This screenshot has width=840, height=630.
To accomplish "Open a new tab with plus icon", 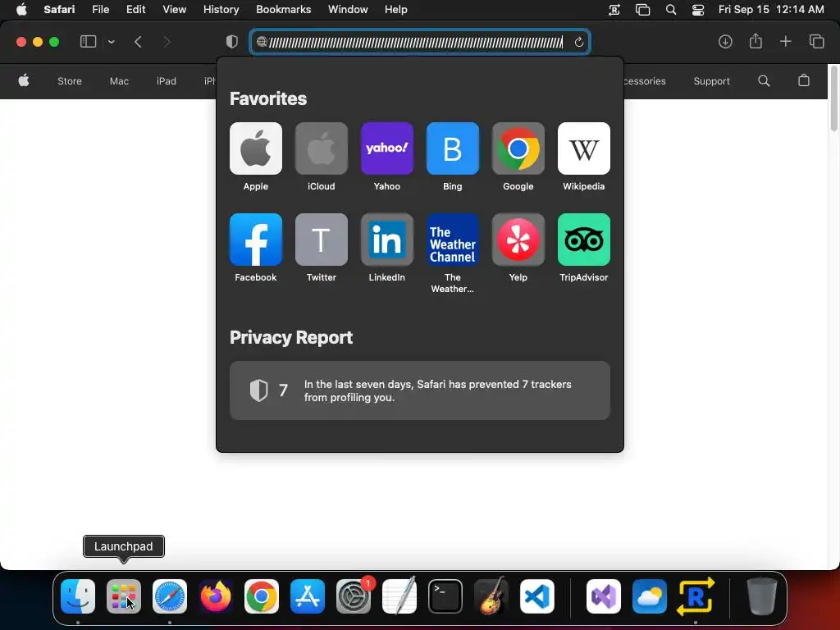I will [785, 41].
